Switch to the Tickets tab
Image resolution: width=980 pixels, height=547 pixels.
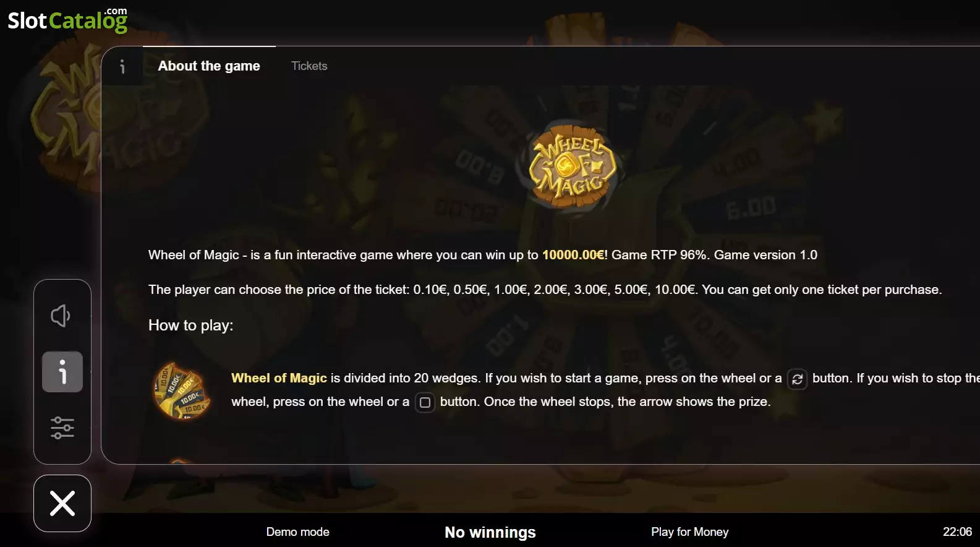309,66
